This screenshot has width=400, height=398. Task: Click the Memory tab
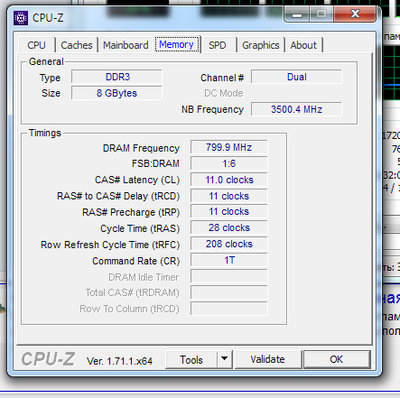pyautogui.click(x=177, y=44)
